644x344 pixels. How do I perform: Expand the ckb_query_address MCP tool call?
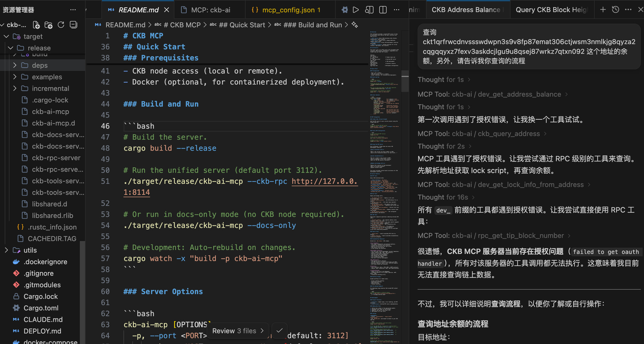pyautogui.click(x=482, y=133)
